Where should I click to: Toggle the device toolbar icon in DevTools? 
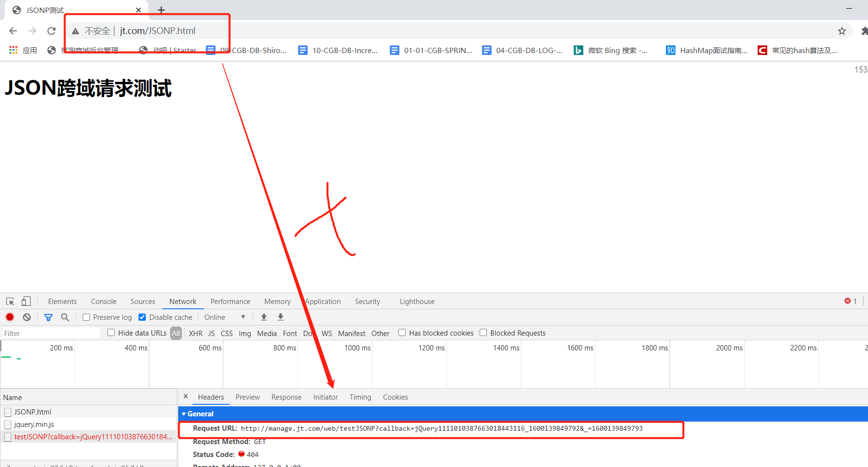point(26,302)
